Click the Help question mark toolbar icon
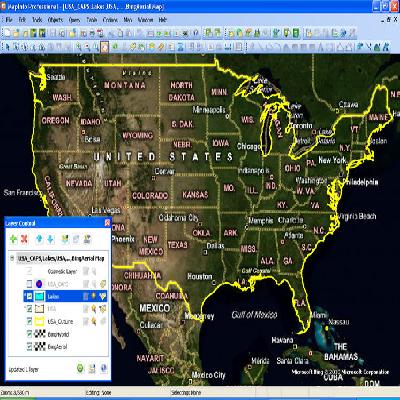Viewport: 400px width, 400px height. click(196, 33)
